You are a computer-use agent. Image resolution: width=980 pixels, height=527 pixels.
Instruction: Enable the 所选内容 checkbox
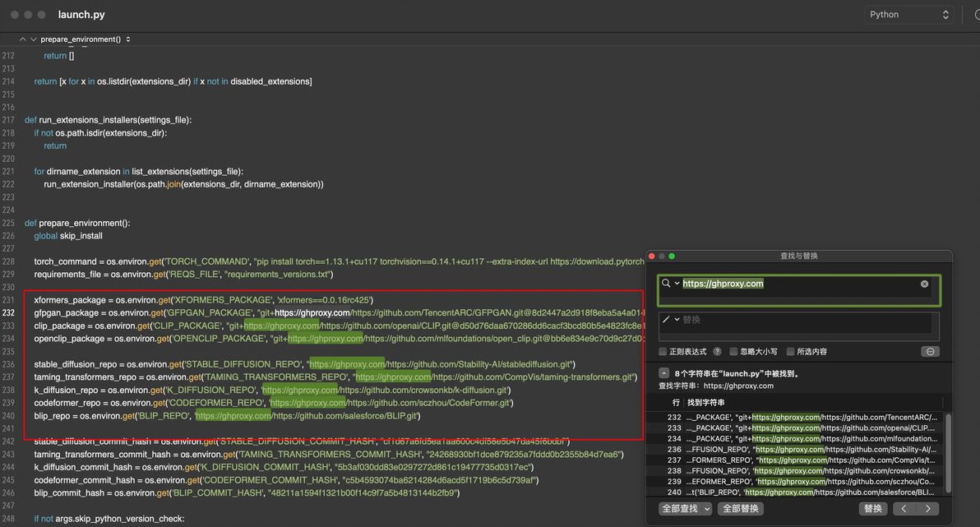click(x=791, y=351)
